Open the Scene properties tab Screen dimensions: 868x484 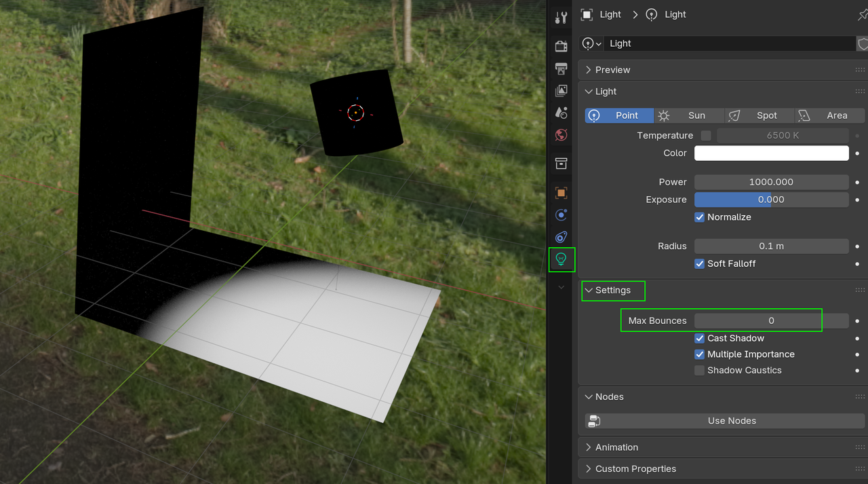click(561, 113)
